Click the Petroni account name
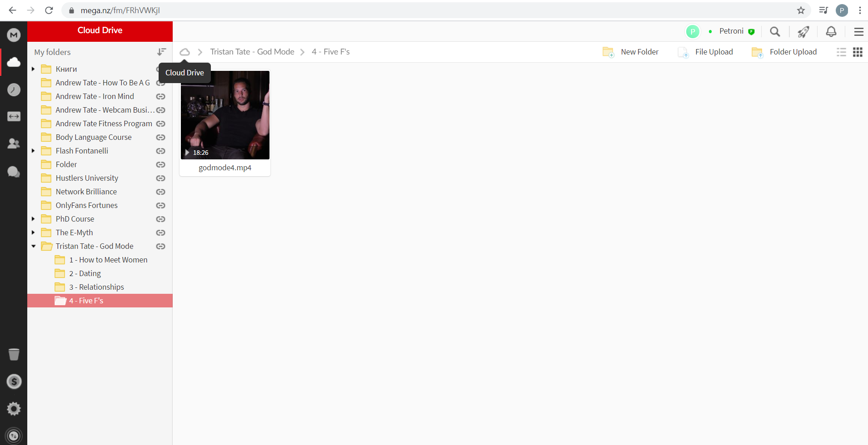The height and width of the screenshot is (445, 868). tap(731, 31)
